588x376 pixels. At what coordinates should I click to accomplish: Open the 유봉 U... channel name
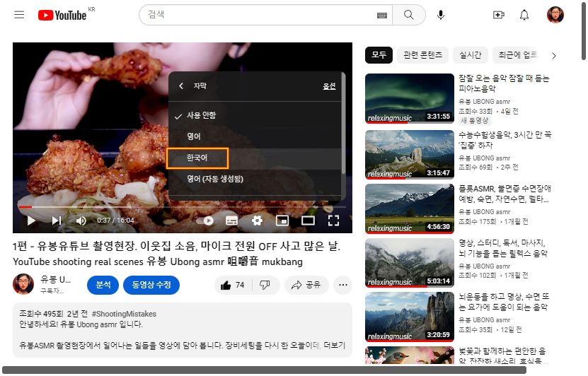(x=55, y=279)
